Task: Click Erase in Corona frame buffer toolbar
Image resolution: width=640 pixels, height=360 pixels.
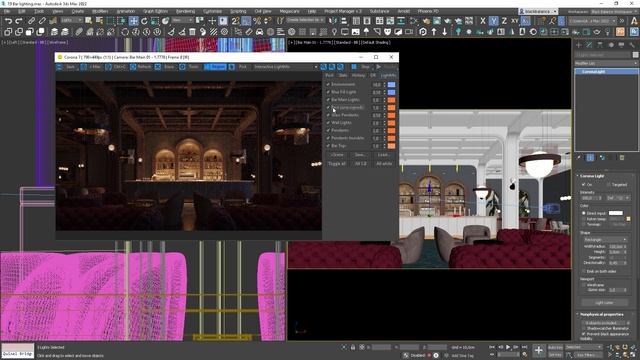Action: 165,67
